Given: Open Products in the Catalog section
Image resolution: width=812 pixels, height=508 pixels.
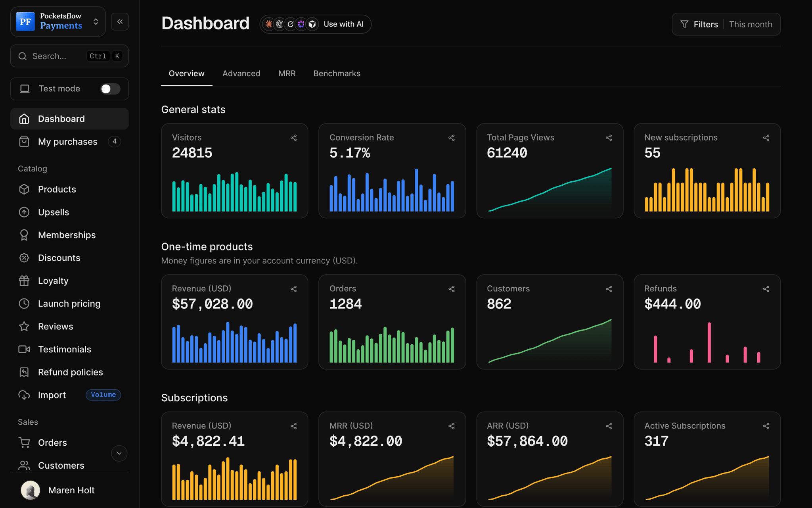Looking at the screenshot, I should (x=69, y=189).
